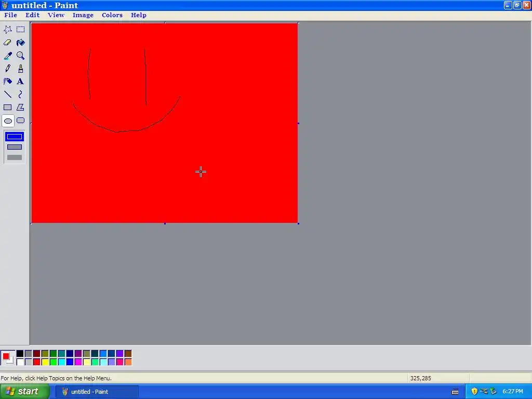Choose the black color swatch
532x399 pixels.
coord(20,354)
